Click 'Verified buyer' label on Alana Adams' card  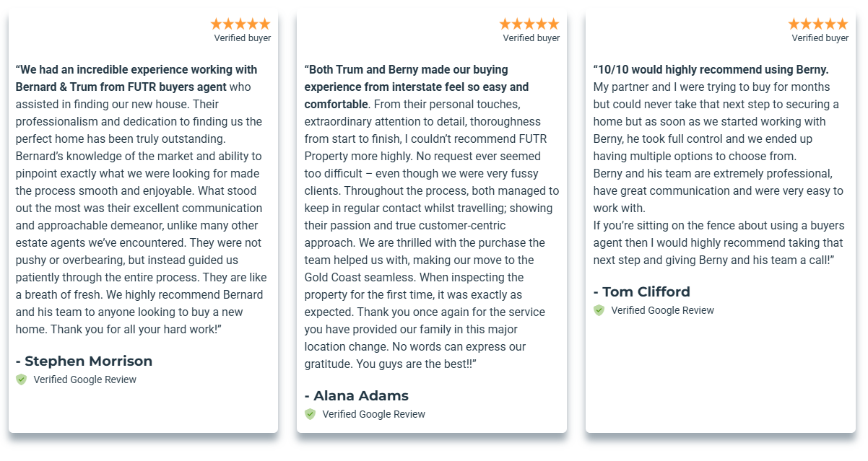(x=531, y=38)
